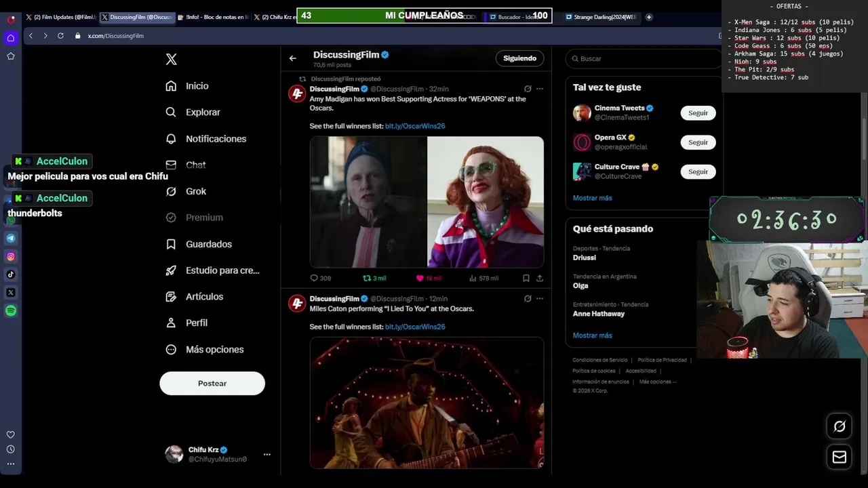
Task: Open the Política de Privacidad footer link
Action: coord(663,360)
